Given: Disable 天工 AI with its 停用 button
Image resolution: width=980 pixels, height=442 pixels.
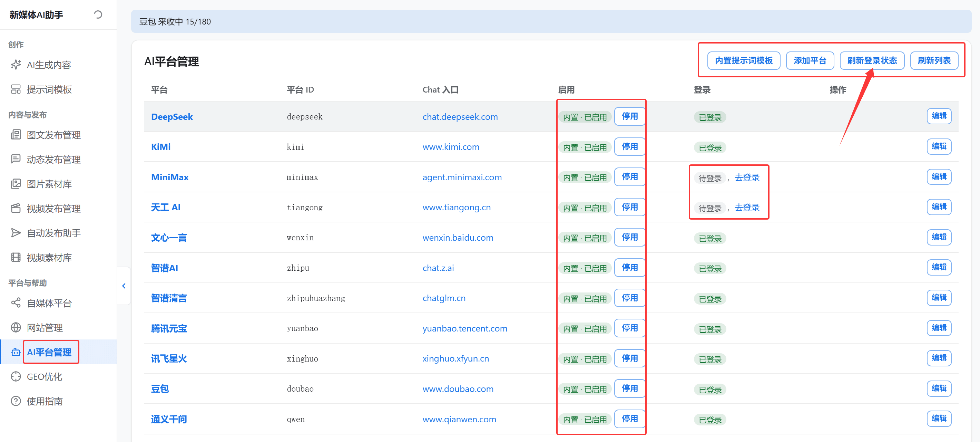Looking at the screenshot, I should point(630,208).
